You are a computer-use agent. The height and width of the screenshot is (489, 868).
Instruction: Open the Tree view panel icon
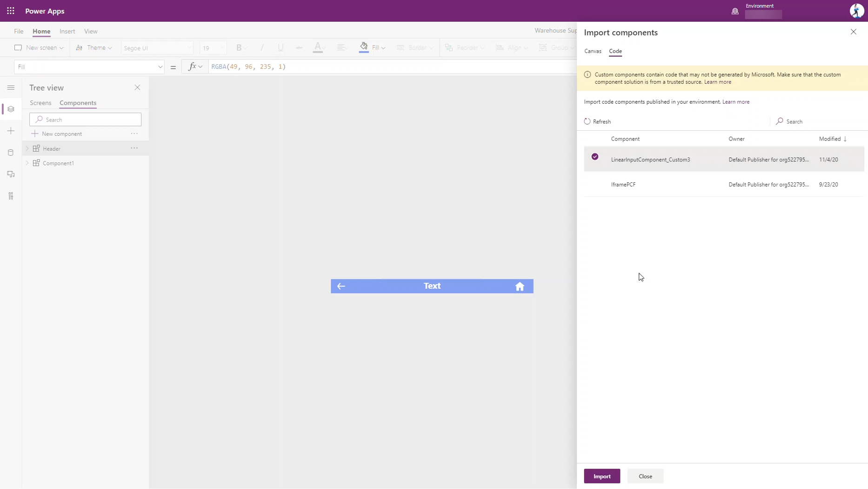pos(10,109)
